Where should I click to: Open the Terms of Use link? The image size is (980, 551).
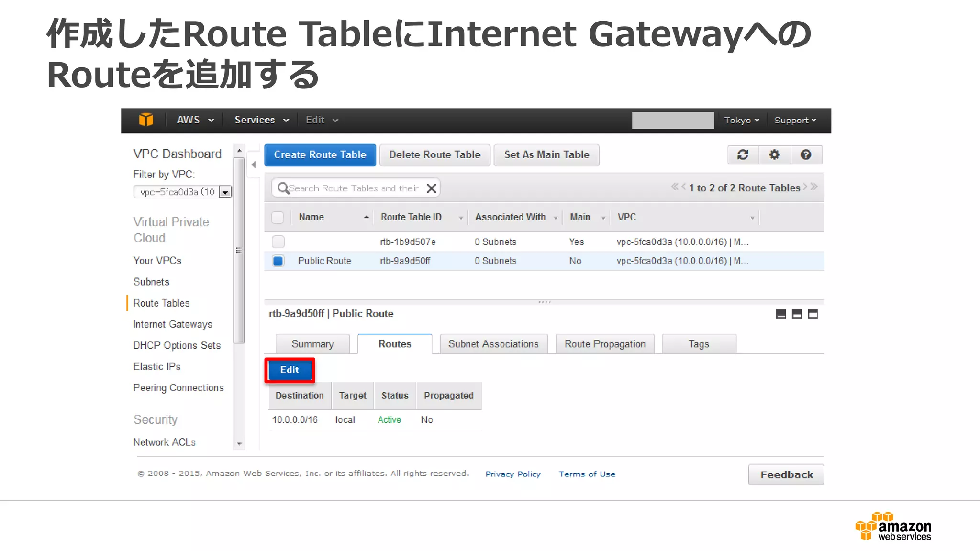[587, 474]
